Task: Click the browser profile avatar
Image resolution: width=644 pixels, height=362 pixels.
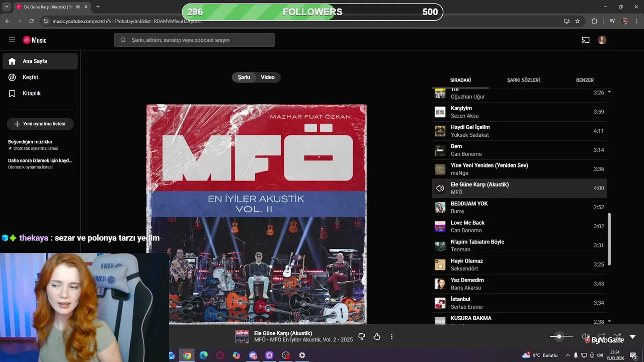Action: [x=625, y=21]
